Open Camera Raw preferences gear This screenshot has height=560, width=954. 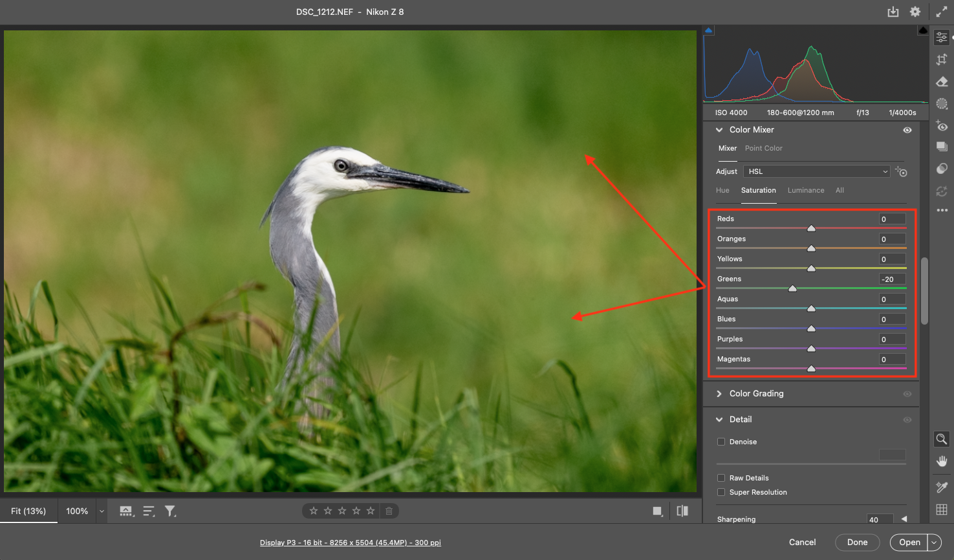[x=915, y=12]
